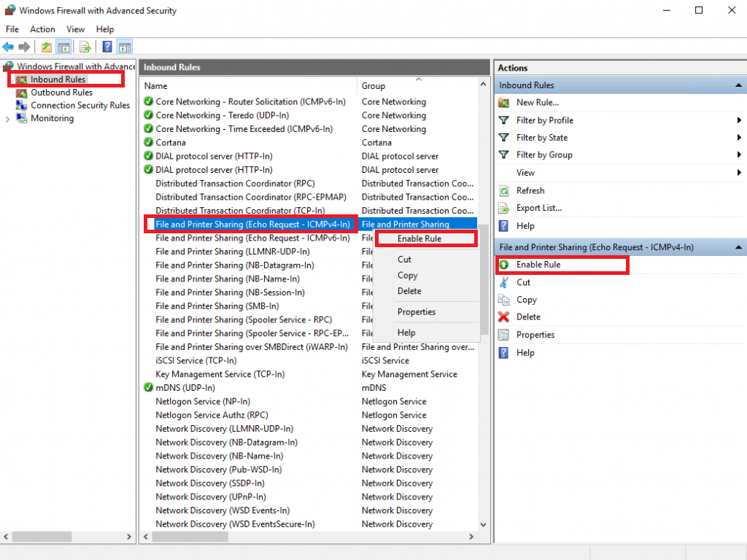747x560 pixels.
Task: Click Refresh in the Actions pane
Action: click(x=530, y=191)
